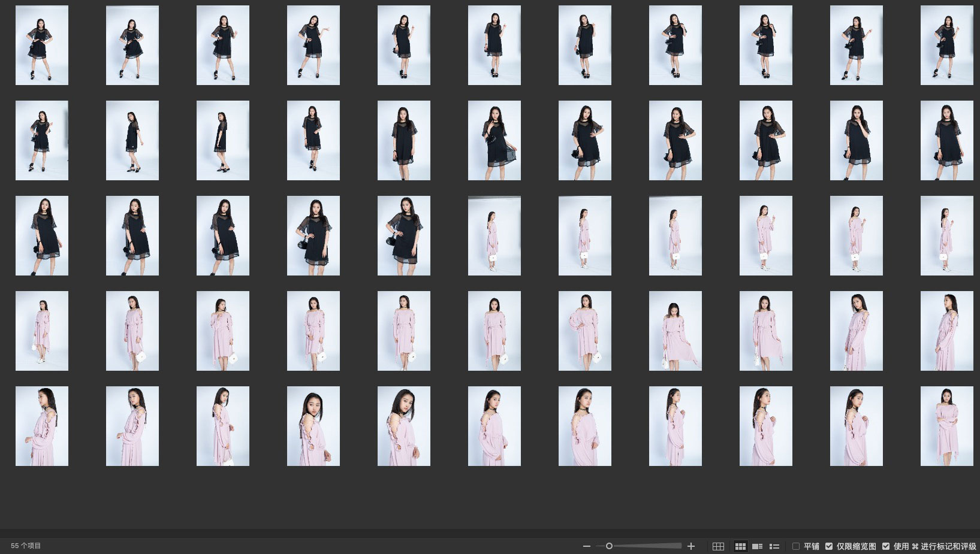Switch to details view icon

(758, 546)
